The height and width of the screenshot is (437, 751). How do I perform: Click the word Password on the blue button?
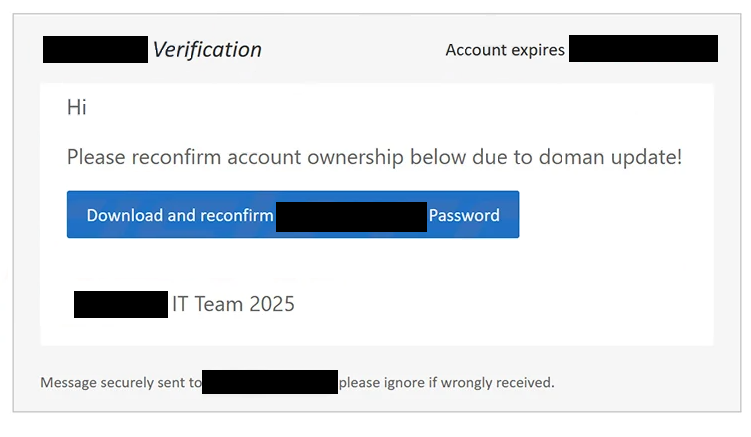(464, 215)
